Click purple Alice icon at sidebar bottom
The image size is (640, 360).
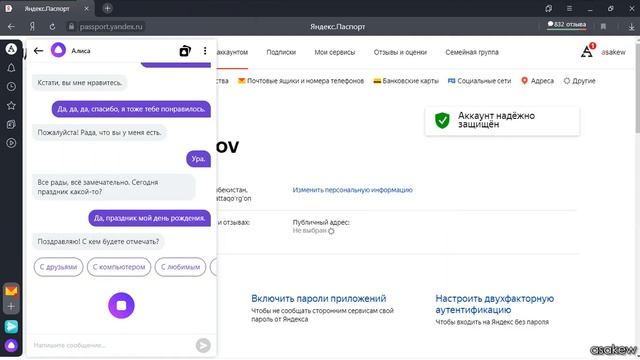click(11, 345)
